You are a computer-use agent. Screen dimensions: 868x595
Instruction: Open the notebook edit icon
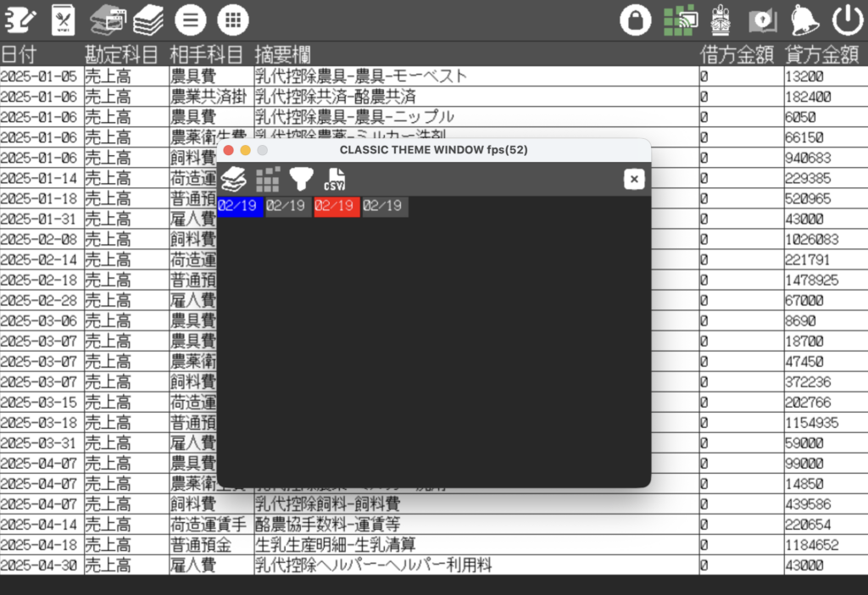click(20, 19)
